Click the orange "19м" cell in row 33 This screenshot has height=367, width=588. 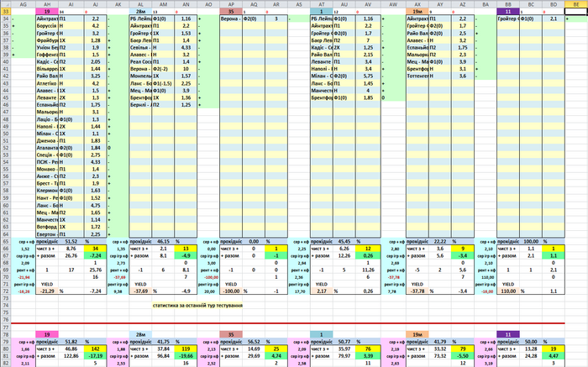(x=417, y=12)
